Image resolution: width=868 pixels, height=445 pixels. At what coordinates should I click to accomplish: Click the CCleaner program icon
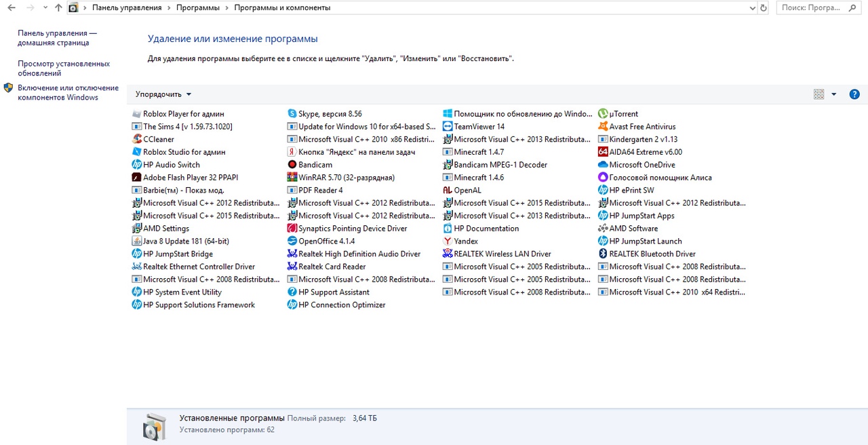coord(137,139)
